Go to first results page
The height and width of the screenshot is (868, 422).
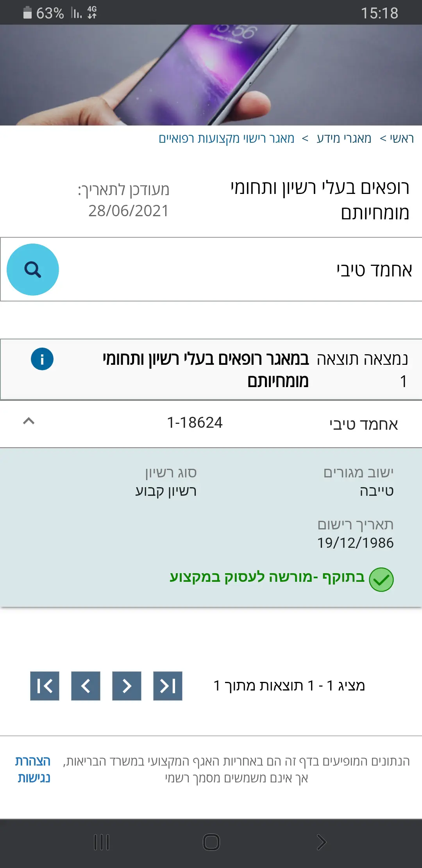point(45,686)
